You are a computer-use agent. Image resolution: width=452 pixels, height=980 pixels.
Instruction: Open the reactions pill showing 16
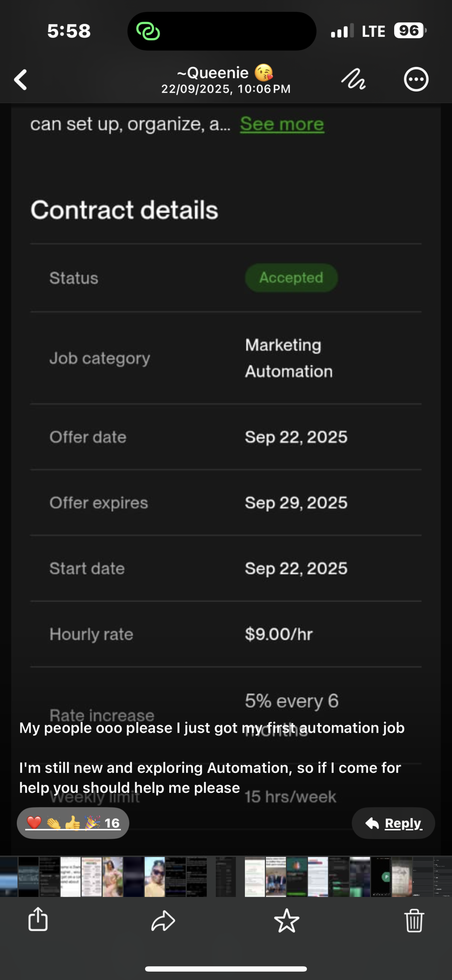click(x=73, y=823)
